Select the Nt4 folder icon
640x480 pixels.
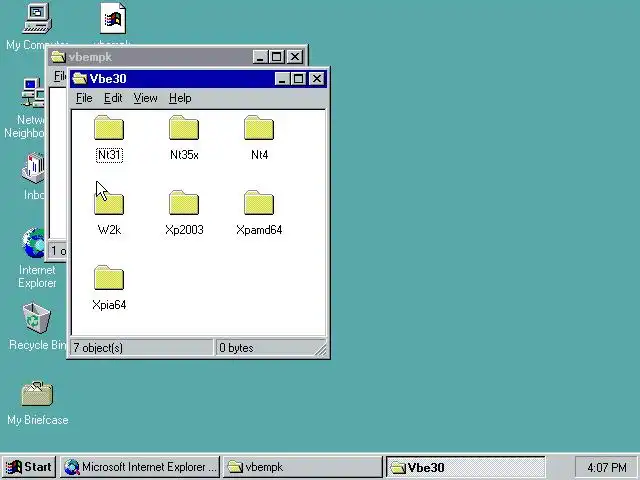[x=259, y=128]
